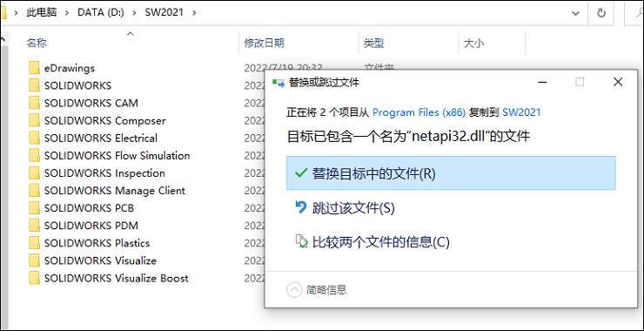This screenshot has height=331, width=644.
Task: Click the SOLIDWORKS Composer folder icon
Action: point(34,120)
